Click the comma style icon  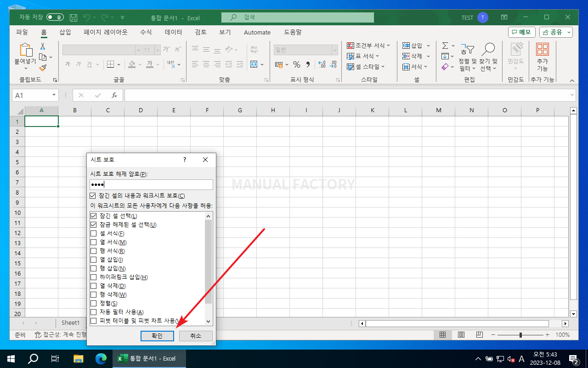click(x=308, y=64)
